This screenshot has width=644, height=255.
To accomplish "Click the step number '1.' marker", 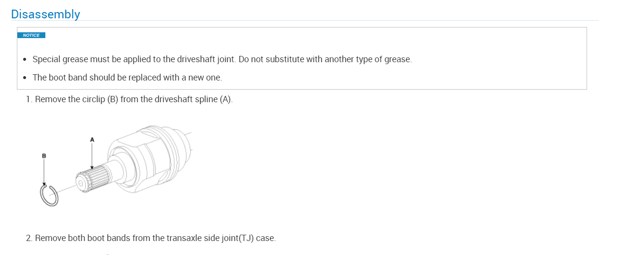I will [29, 100].
